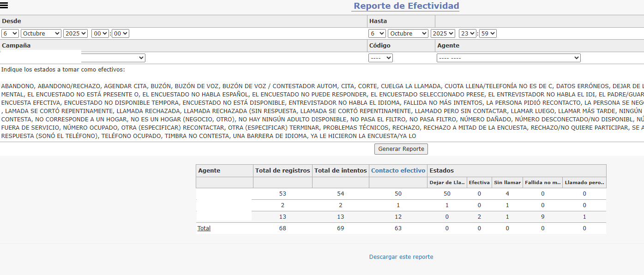
Task: Click the Reporte de Efectividad title
Action: (406, 6)
